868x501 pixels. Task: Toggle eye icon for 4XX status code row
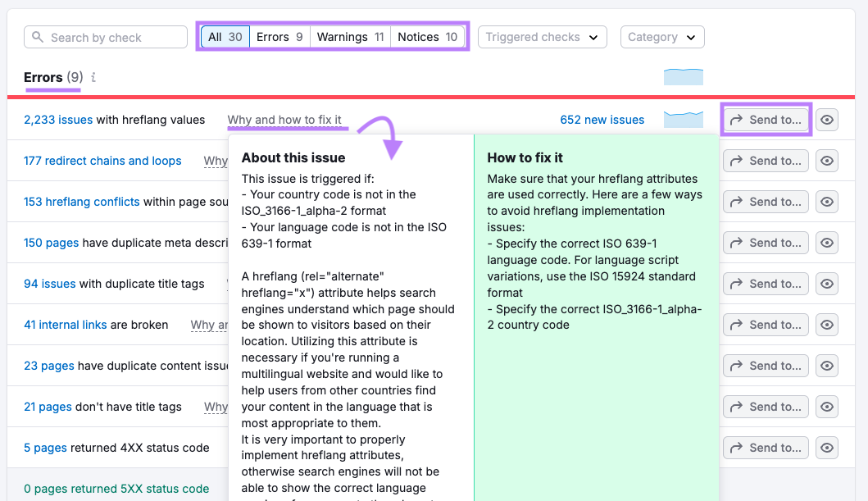tap(827, 448)
